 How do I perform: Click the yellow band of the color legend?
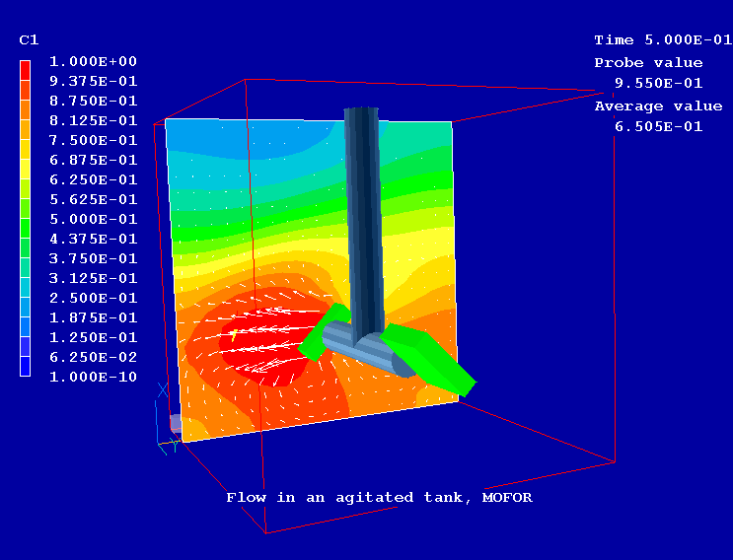26,170
